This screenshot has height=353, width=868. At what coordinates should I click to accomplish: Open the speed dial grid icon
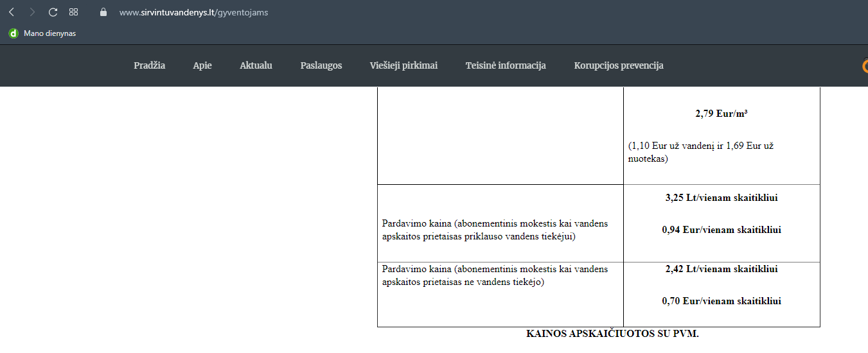click(x=73, y=12)
